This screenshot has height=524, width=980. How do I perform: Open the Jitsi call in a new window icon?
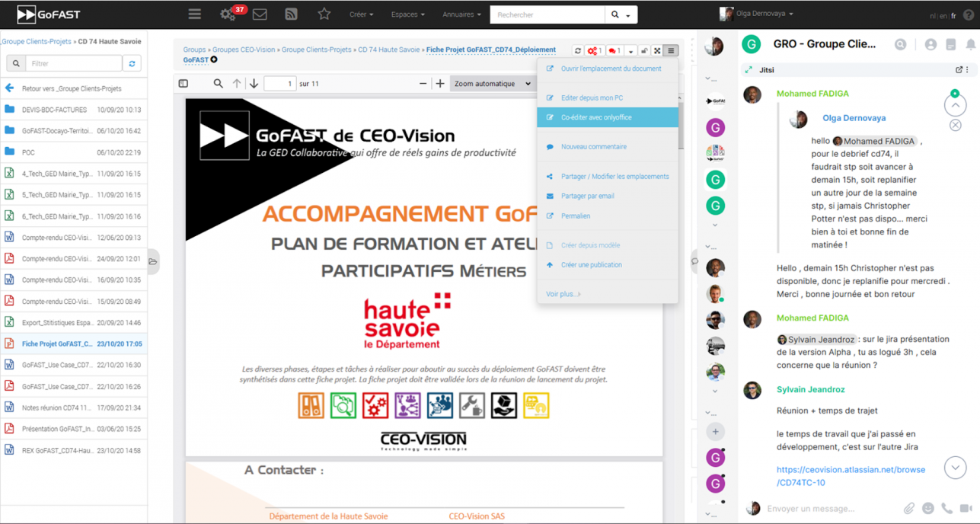tap(959, 69)
